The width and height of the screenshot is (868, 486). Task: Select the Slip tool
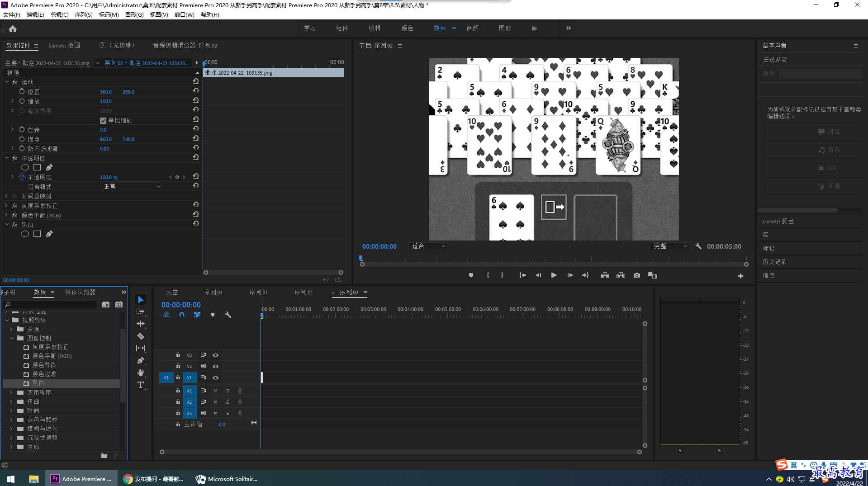click(x=141, y=348)
